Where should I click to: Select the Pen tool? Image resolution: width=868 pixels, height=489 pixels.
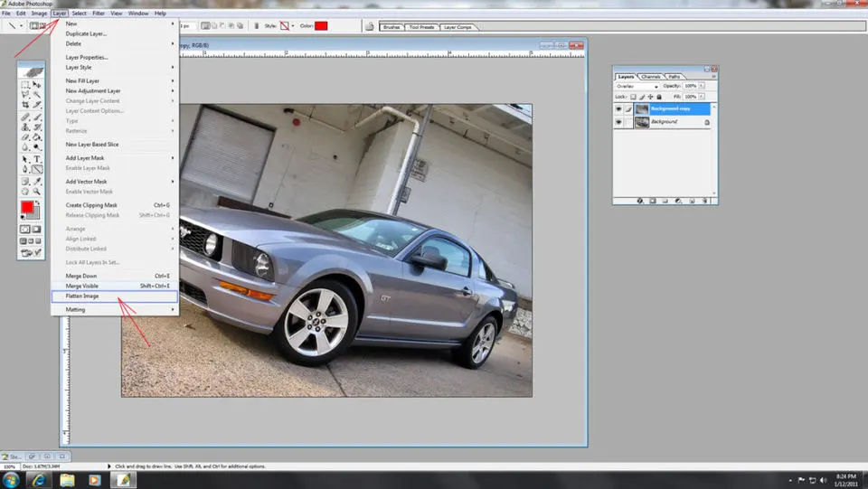pos(25,169)
